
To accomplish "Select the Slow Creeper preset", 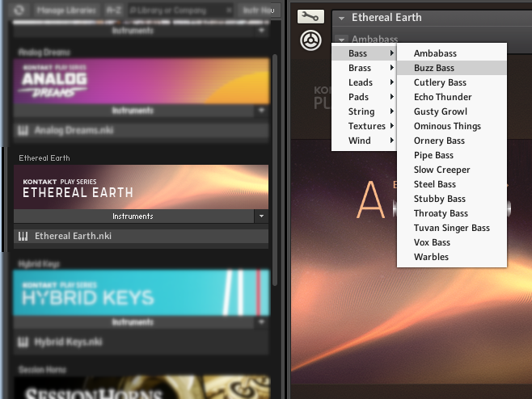I will (452, 170).
